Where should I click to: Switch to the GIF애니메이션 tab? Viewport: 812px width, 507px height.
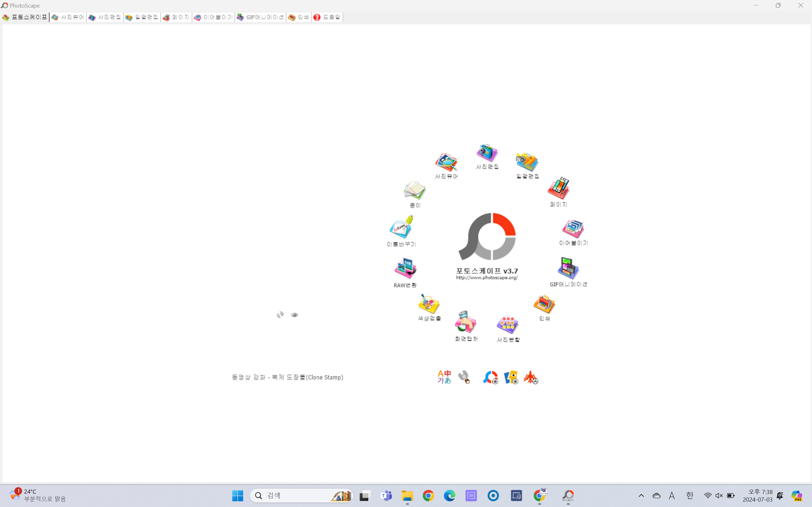(260, 17)
